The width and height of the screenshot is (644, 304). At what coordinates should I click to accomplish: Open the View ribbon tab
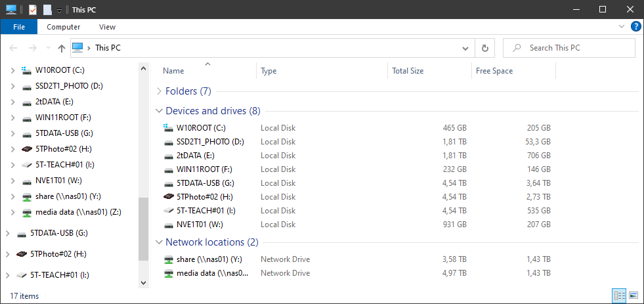point(107,27)
